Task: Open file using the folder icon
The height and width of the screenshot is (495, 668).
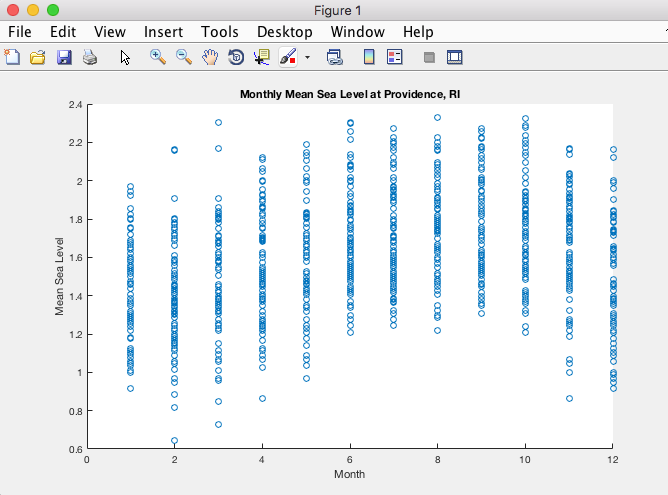Action: tap(38, 57)
